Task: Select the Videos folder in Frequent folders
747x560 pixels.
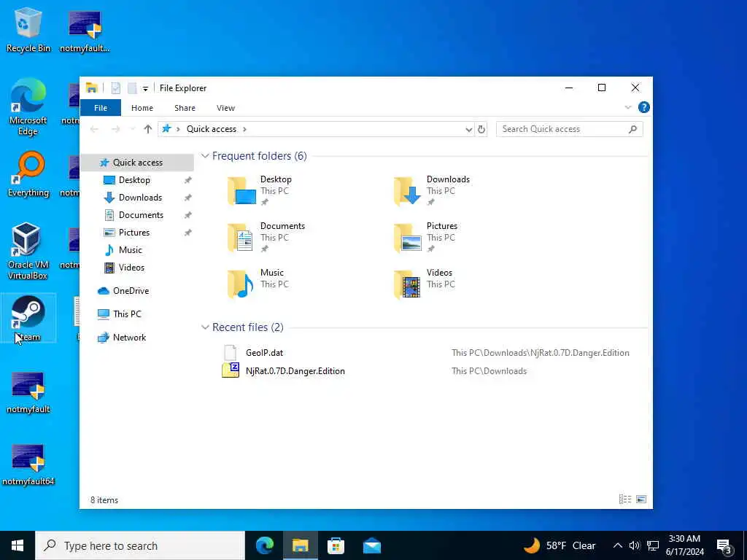Action: tap(424, 284)
